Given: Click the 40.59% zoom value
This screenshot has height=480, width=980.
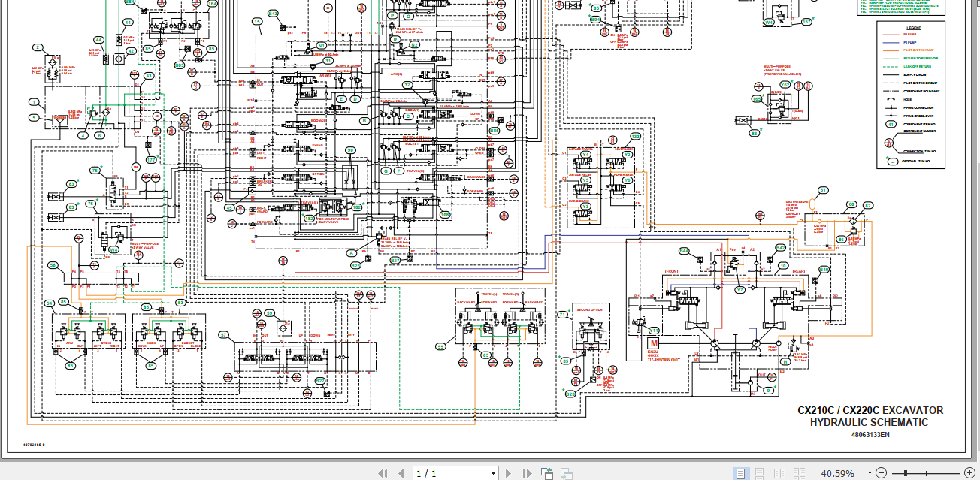Looking at the screenshot, I should click(x=837, y=474).
